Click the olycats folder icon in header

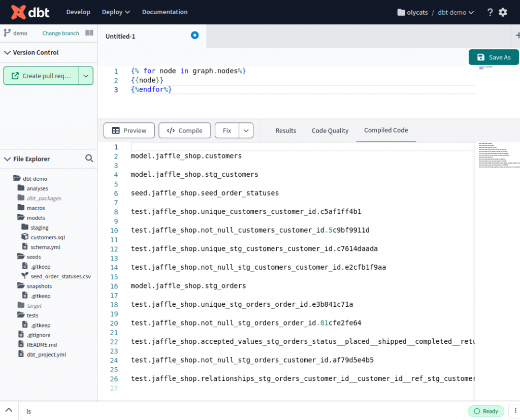click(401, 12)
